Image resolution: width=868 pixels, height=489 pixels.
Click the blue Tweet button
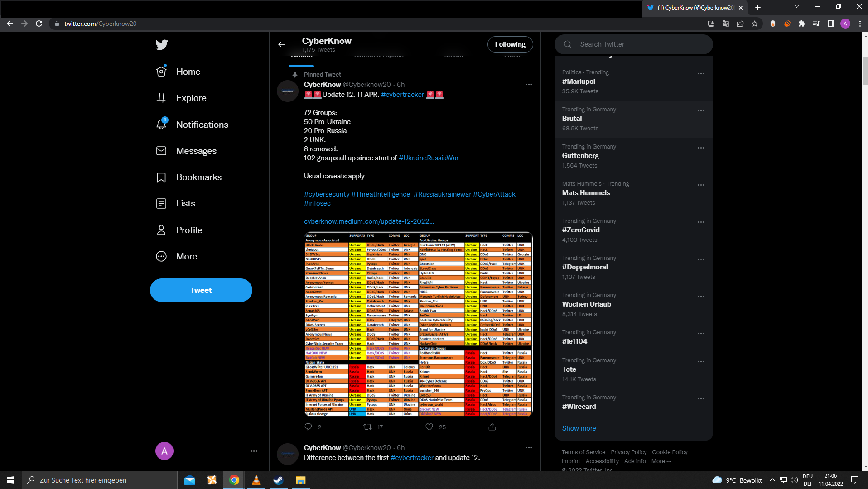201,290
